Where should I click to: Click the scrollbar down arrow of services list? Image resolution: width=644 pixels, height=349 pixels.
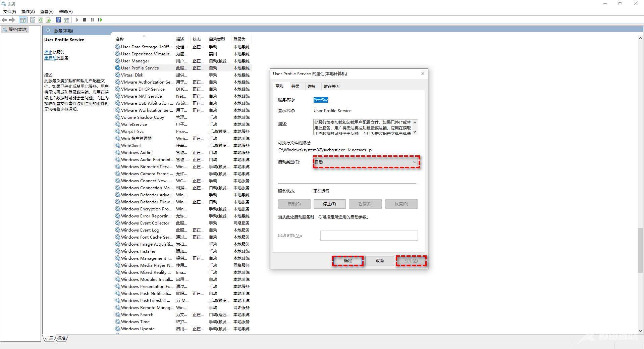pos(641,331)
